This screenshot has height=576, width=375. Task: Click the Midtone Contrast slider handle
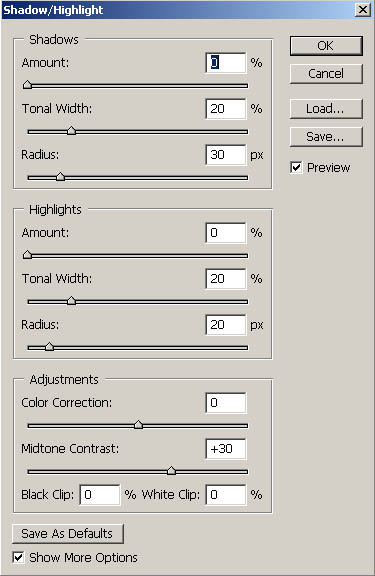(171, 471)
